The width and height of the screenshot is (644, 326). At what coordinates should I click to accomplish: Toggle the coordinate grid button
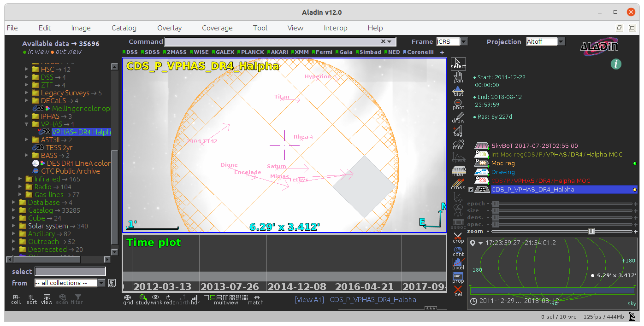(128, 299)
